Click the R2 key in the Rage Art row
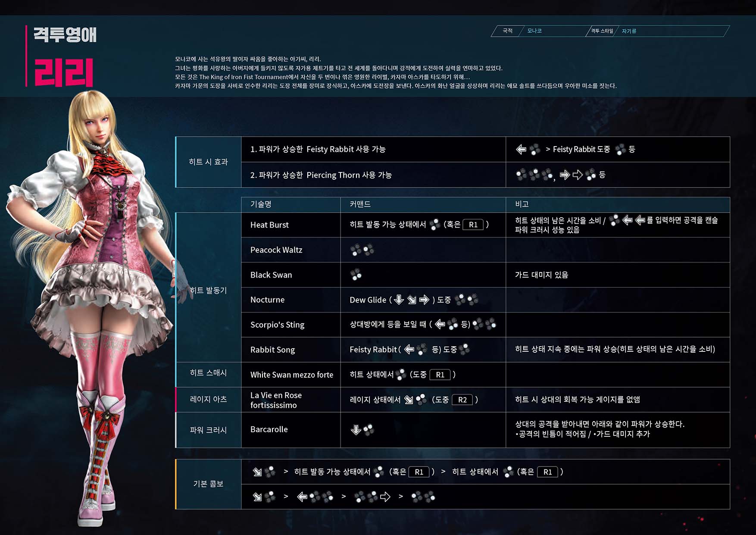 point(462,400)
